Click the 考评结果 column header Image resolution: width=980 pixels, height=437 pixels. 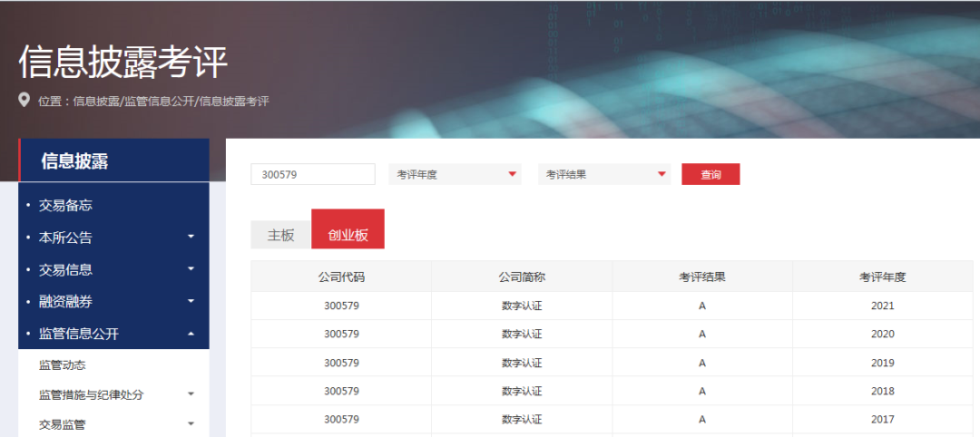(701, 277)
